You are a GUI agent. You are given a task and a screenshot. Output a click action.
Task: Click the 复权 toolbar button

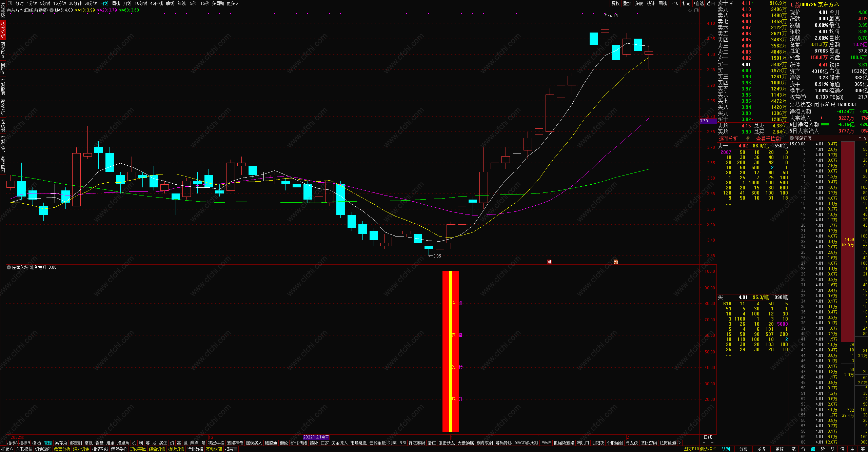click(615, 3)
